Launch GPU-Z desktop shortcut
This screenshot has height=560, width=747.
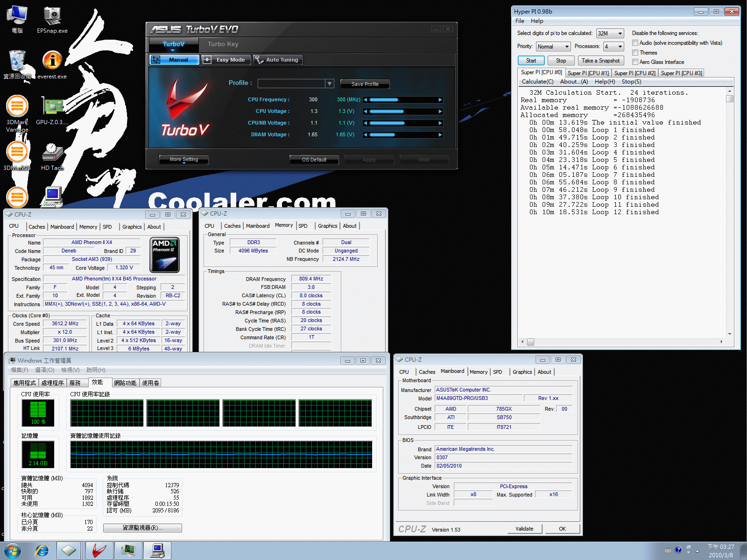pos(52,110)
